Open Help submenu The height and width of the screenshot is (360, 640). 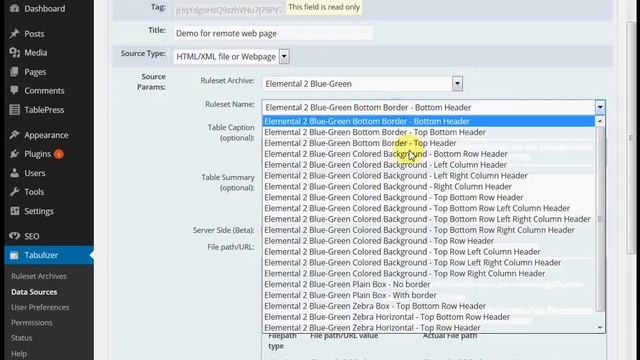pyautogui.click(x=19, y=353)
